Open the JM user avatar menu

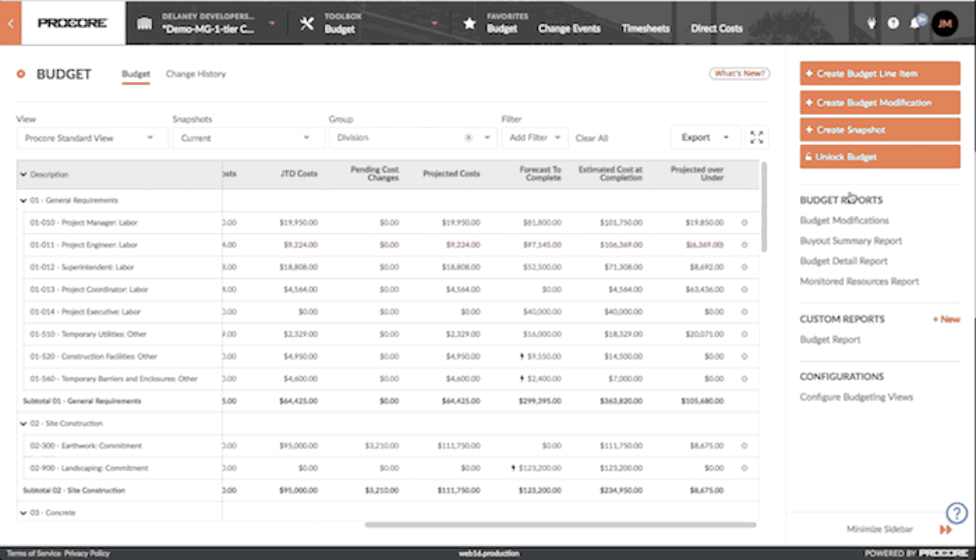[x=944, y=23]
